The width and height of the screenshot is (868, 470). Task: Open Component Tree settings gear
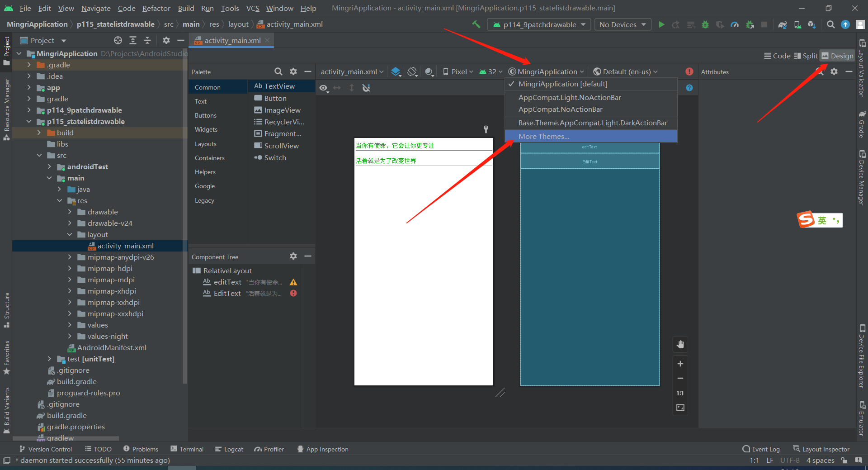[293, 256]
